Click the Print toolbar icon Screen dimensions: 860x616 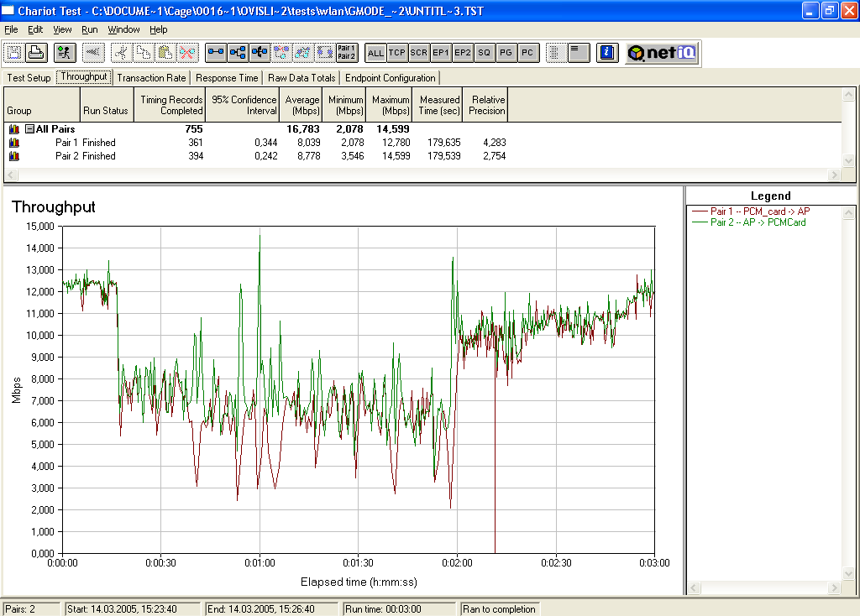point(36,53)
